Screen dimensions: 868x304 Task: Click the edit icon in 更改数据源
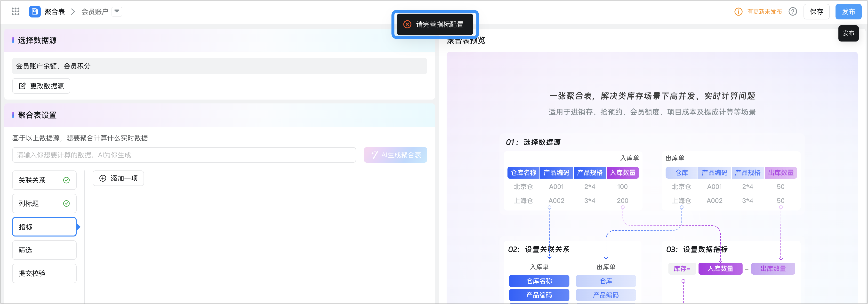22,86
